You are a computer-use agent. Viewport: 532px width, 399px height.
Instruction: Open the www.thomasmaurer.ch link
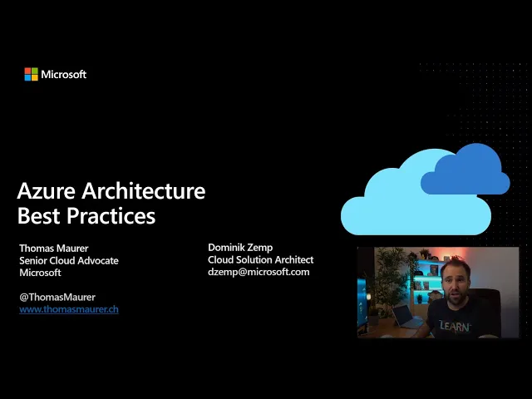click(69, 309)
